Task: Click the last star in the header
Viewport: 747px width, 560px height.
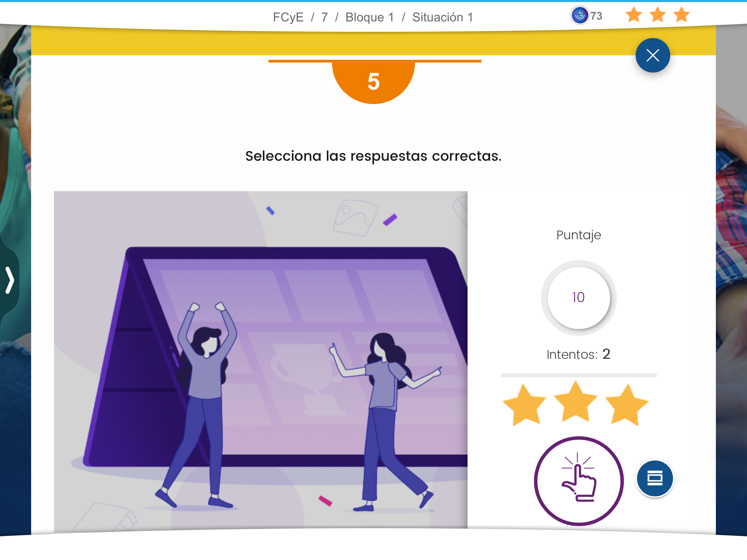Action: coord(681,15)
